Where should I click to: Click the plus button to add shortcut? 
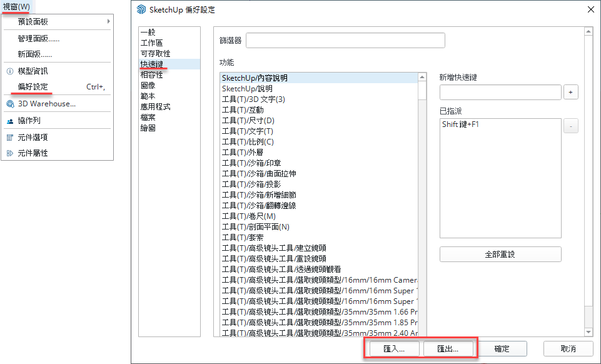pos(571,92)
